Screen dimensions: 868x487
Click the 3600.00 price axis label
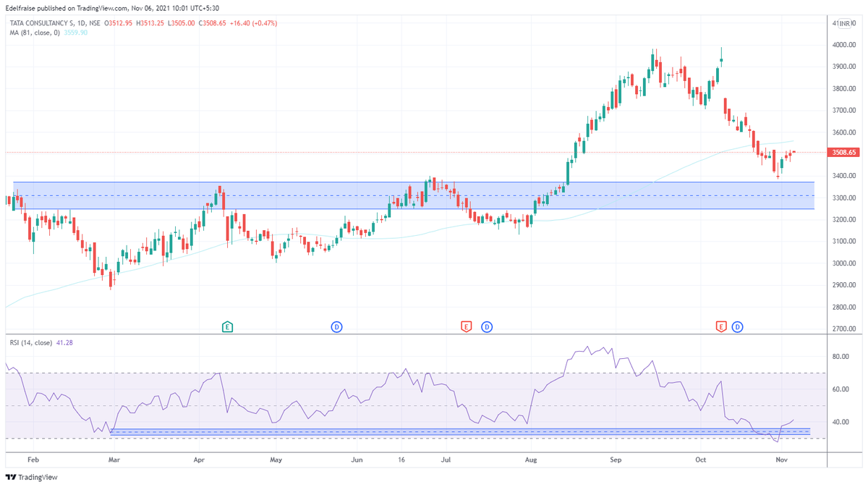[844, 132]
